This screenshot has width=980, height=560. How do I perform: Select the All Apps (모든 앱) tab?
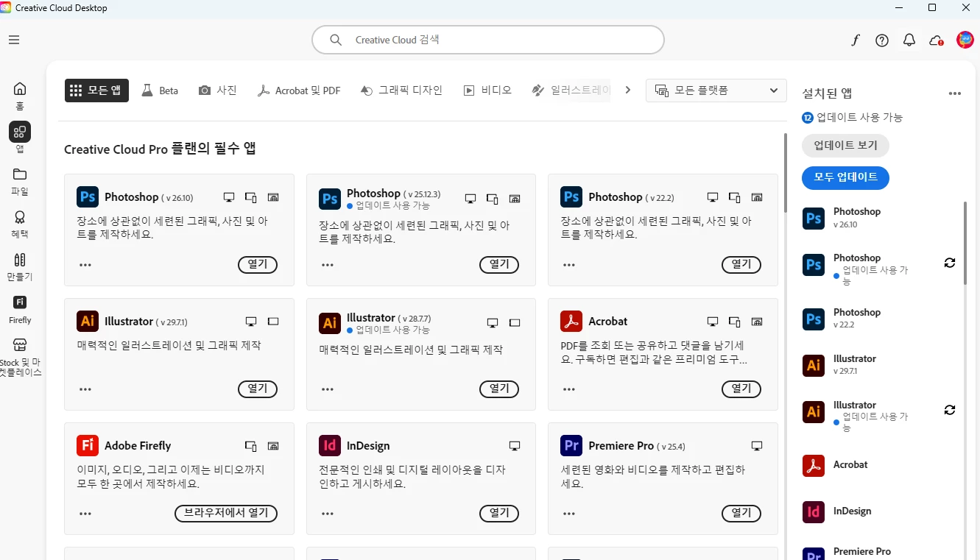point(96,91)
